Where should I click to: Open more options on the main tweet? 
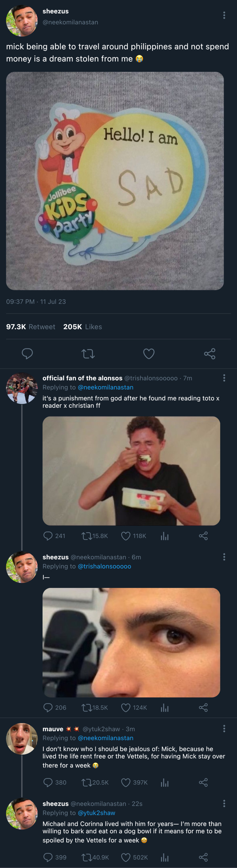(224, 15)
